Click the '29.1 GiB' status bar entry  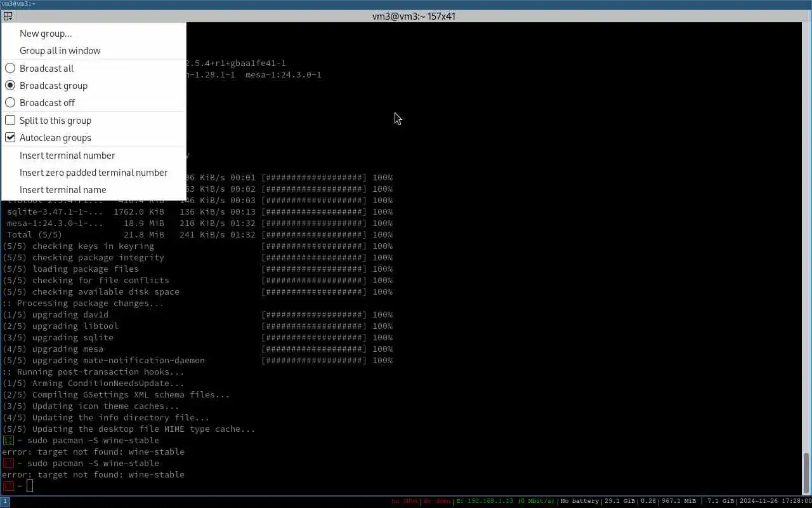[620, 502]
